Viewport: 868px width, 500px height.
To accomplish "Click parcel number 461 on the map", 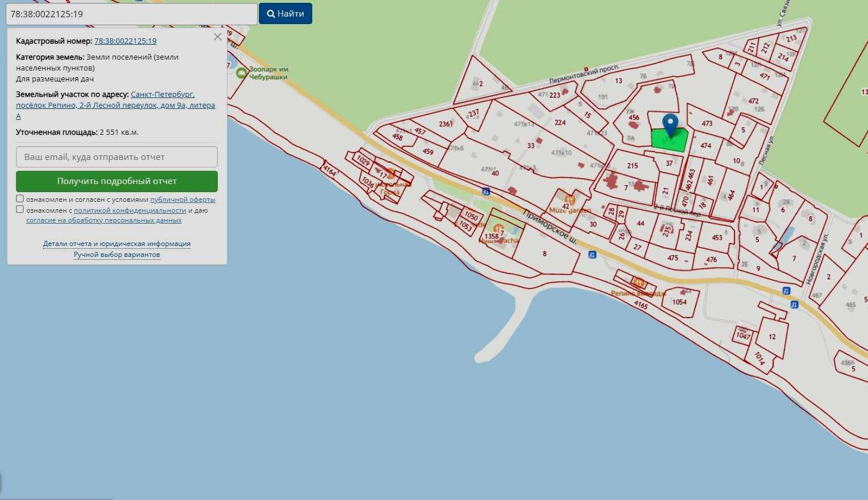I will tap(710, 180).
